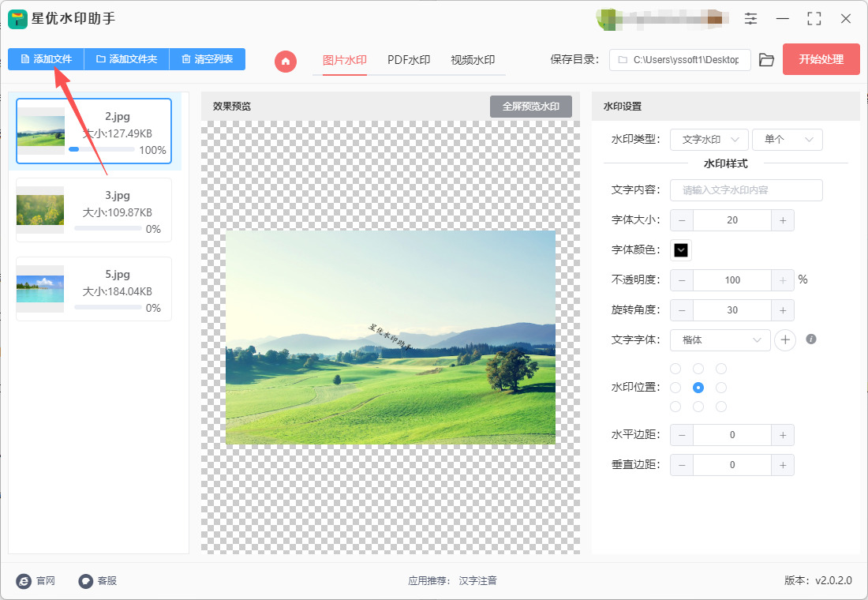The image size is (868, 600).
Task: Select the center watermark position radio
Action: coord(698,388)
